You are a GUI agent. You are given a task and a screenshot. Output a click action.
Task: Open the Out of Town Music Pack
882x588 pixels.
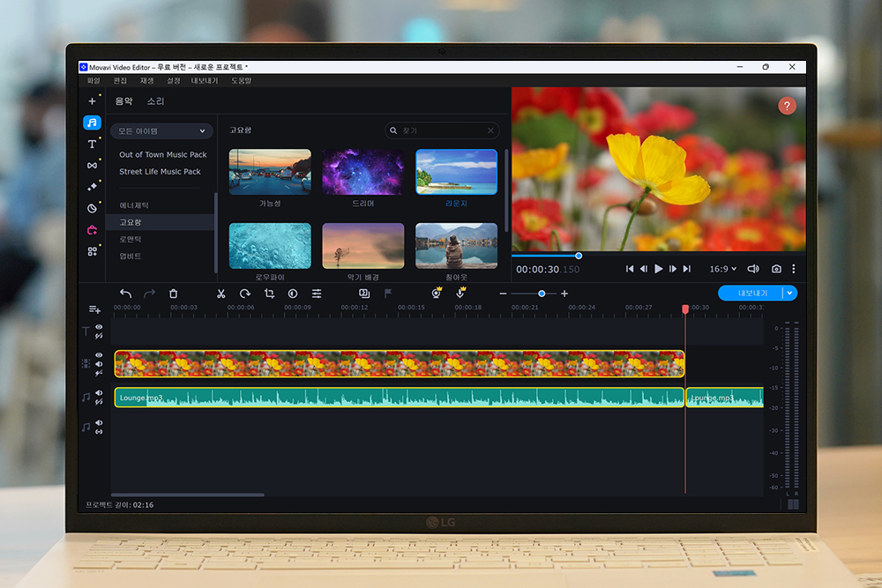point(163,154)
